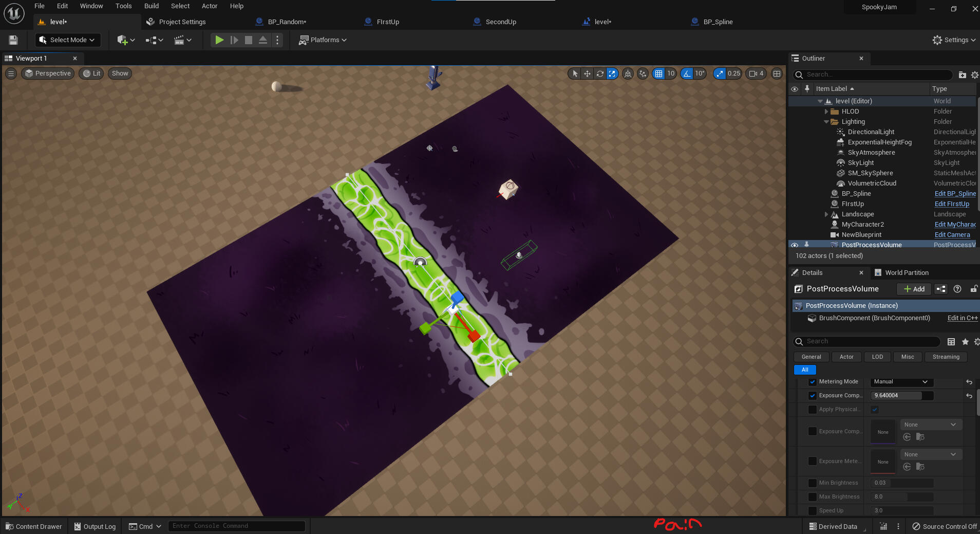Open the Details help question mark icon

tap(957, 289)
